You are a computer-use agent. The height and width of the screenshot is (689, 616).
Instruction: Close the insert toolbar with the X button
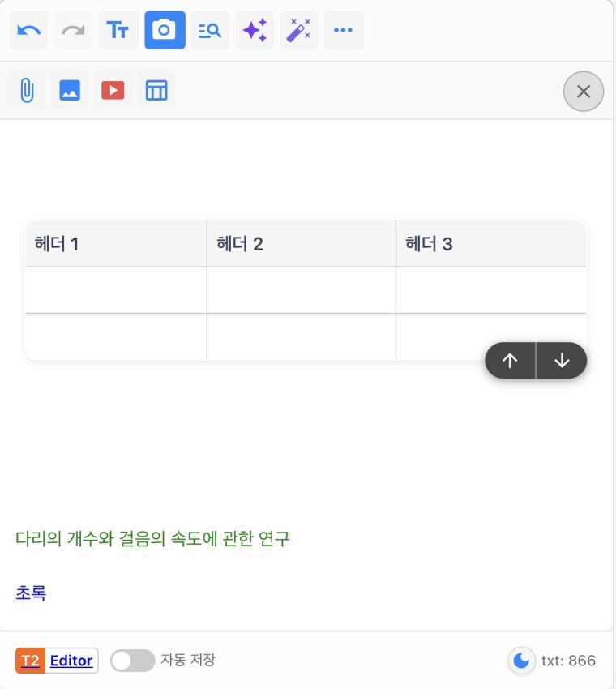coord(584,91)
